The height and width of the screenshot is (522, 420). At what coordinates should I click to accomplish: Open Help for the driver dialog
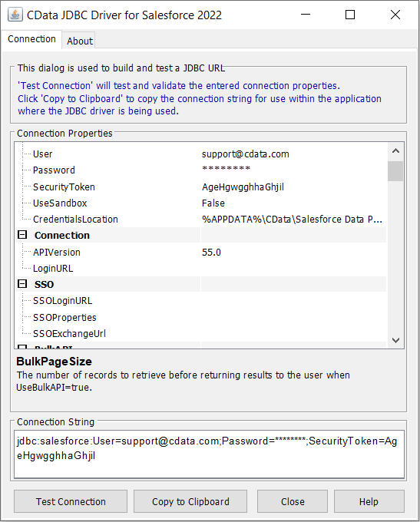point(369,501)
